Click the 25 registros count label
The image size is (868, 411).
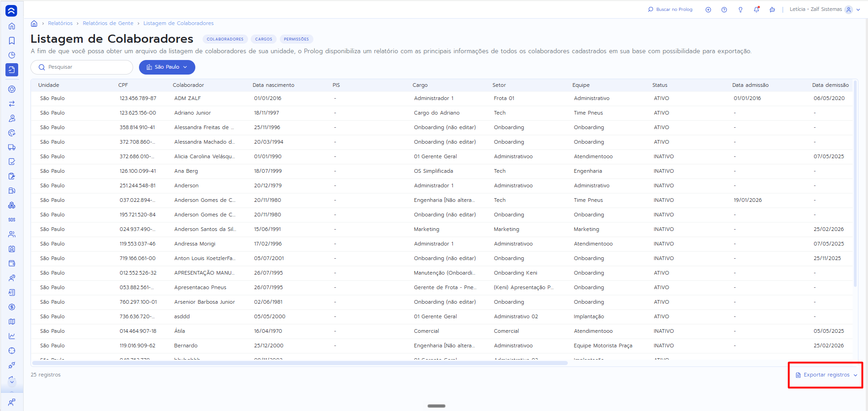45,375
